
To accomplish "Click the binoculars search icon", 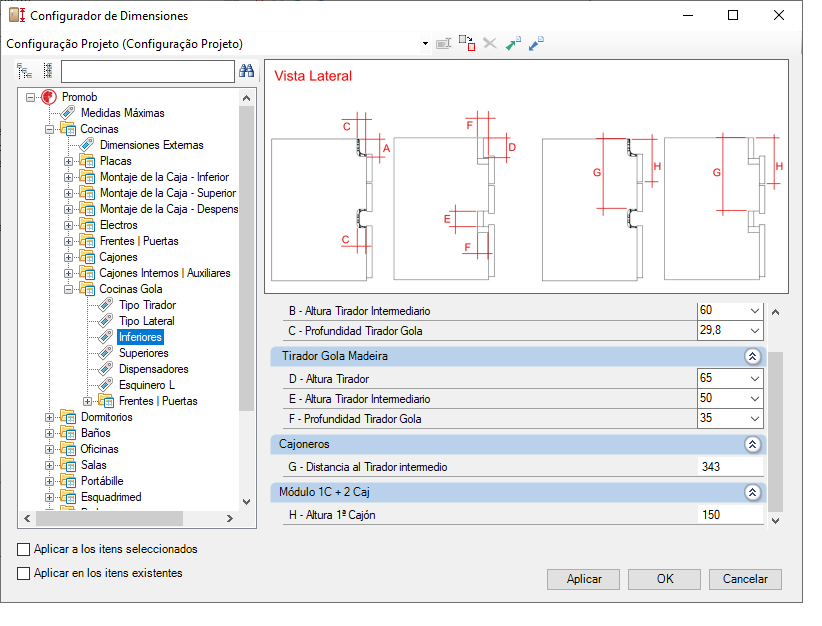I will pyautogui.click(x=246, y=71).
